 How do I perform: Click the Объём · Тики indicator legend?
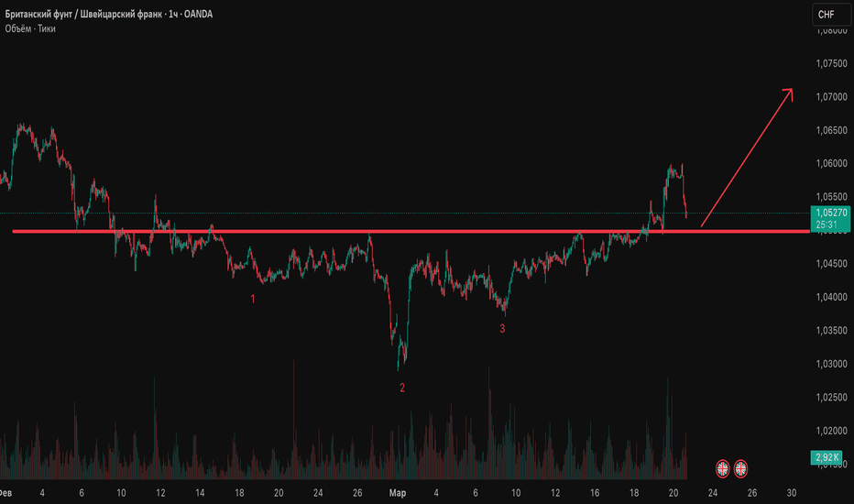30,29
